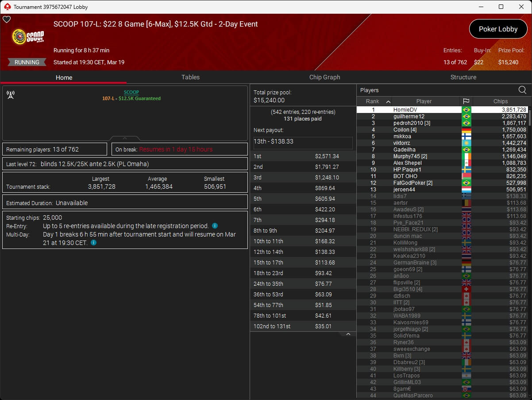
Task: Click the PokerStars icon in the title bar
Action: coord(7,7)
